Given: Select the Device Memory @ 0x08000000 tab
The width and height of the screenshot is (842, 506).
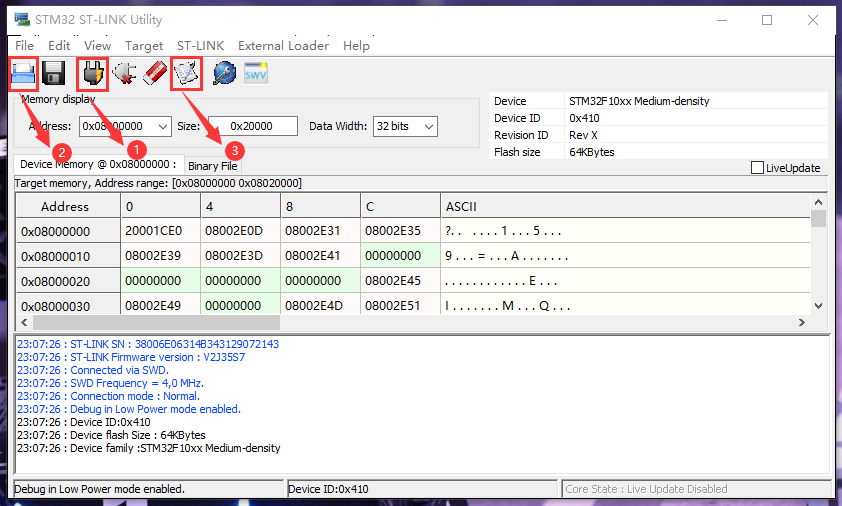Looking at the screenshot, I should [98, 164].
